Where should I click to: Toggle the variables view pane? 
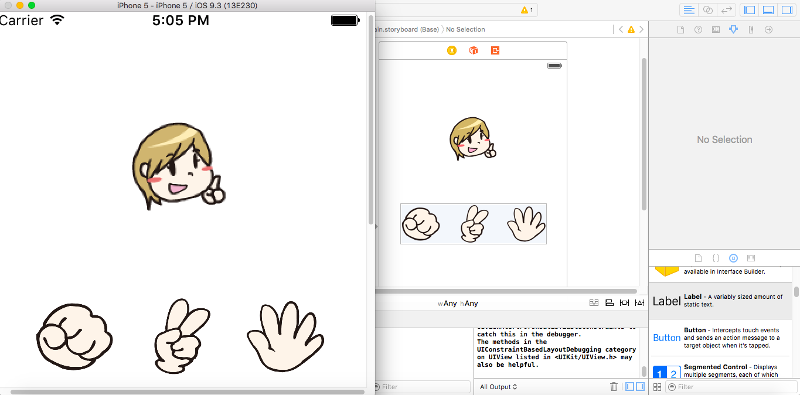(x=630, y=387)
